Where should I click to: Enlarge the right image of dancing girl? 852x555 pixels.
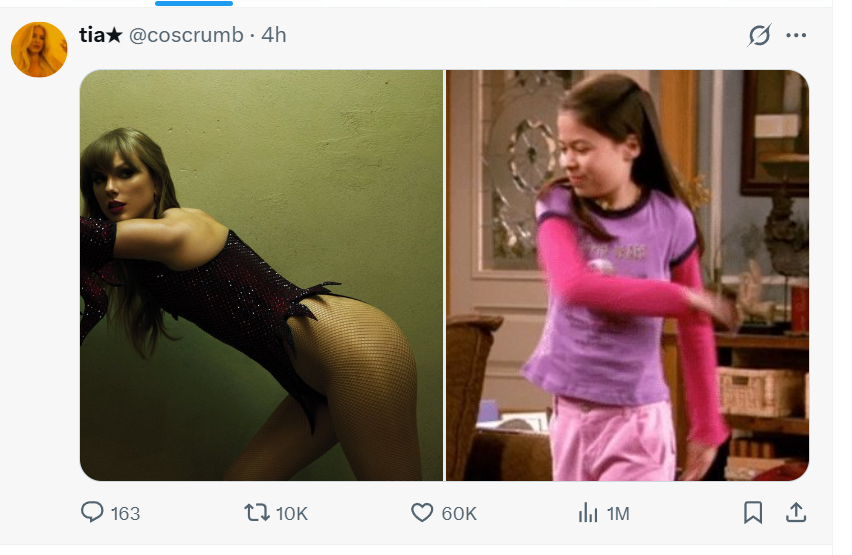pyautogui.click(x=628, y=275)
